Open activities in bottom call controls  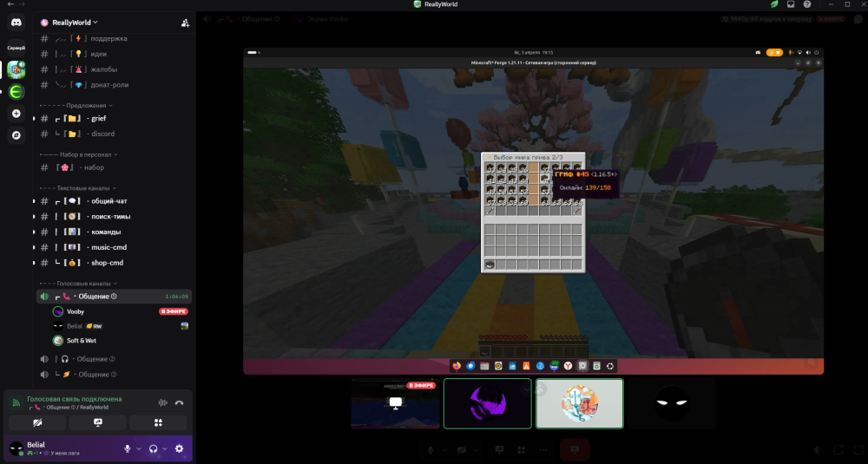point(521,450)
